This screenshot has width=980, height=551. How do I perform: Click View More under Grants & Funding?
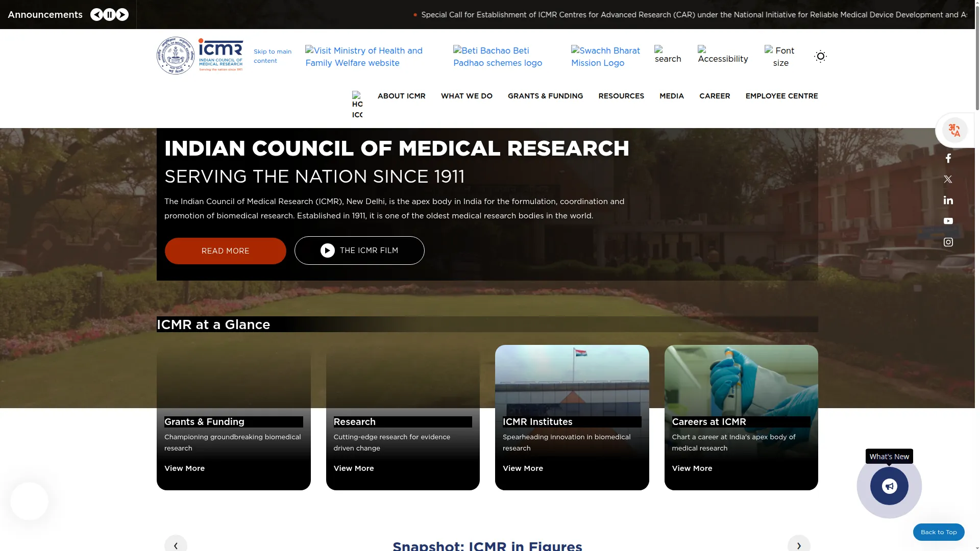point(184,468)
